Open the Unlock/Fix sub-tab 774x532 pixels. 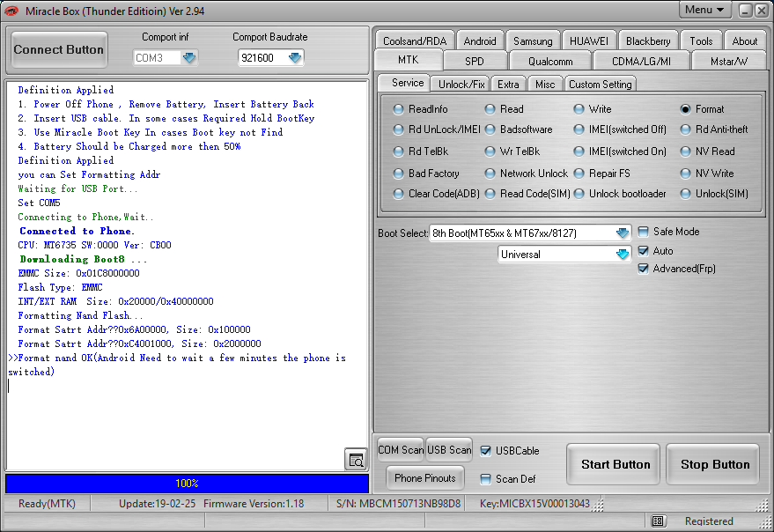pyautogui.click(x=461, y=84)
